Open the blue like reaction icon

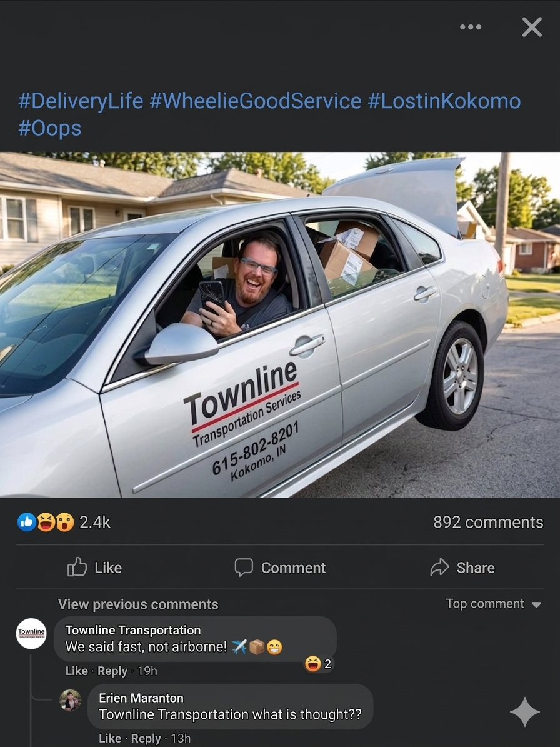(x=27, y=522)
